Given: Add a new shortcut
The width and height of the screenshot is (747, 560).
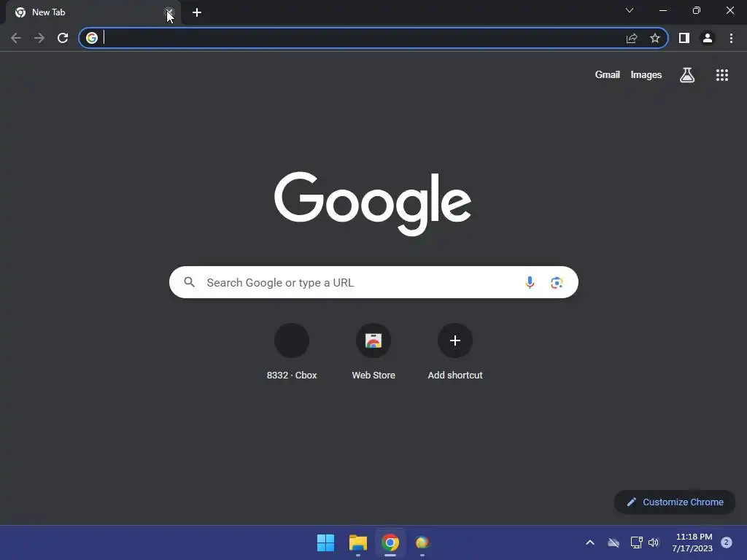Looking at the screenshot, I should (455, 352).
